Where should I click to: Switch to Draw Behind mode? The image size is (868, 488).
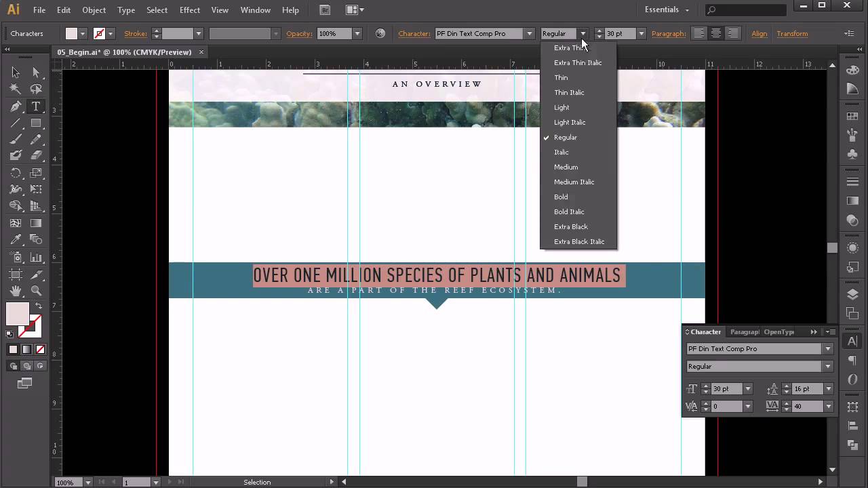tap(26, 366)
